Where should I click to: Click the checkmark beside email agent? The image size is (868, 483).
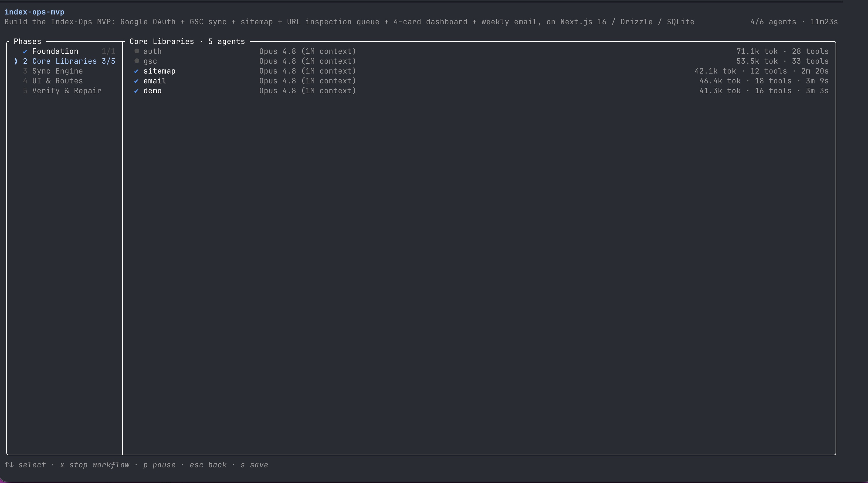coord(136,81)
